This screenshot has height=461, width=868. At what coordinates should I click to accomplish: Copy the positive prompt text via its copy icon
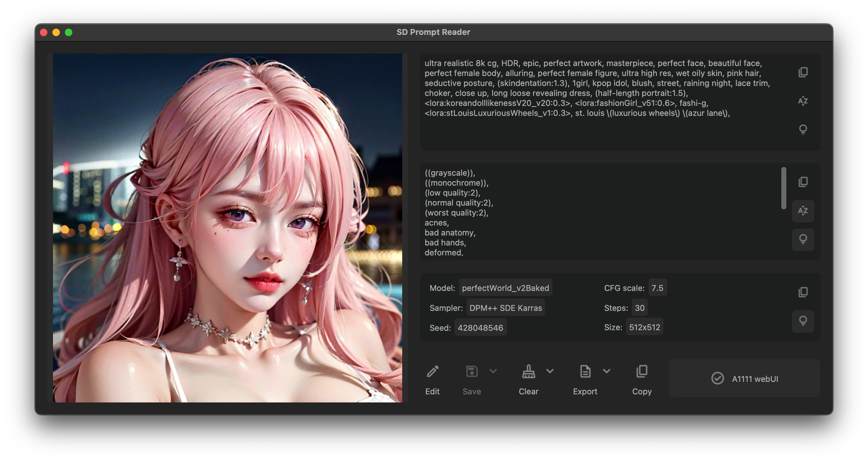(x=803, y=72)
